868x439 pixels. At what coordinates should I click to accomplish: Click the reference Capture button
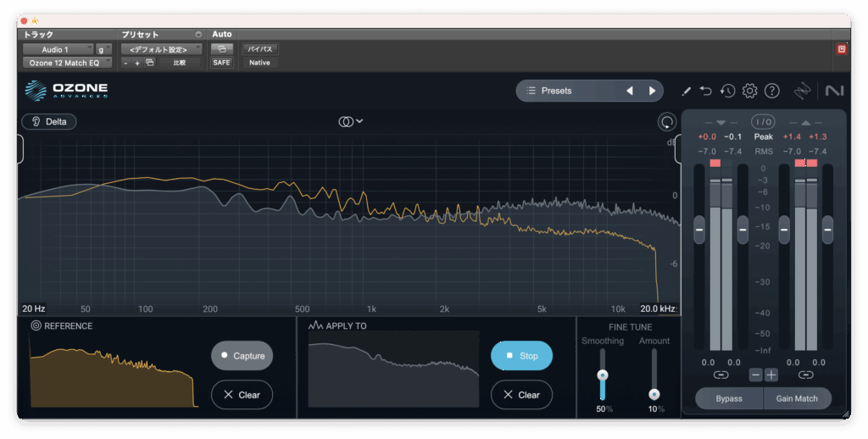(x=242, y=356)
